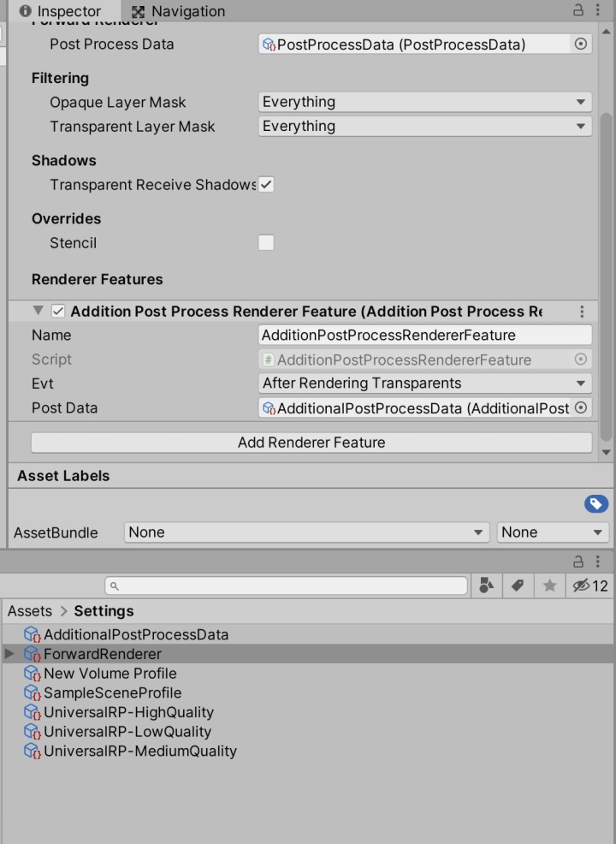This screenshot has height=844, width=616.
Task: Click the New Volume Profile asset icon
Action: pyautogui.click(x=33, y=674)
